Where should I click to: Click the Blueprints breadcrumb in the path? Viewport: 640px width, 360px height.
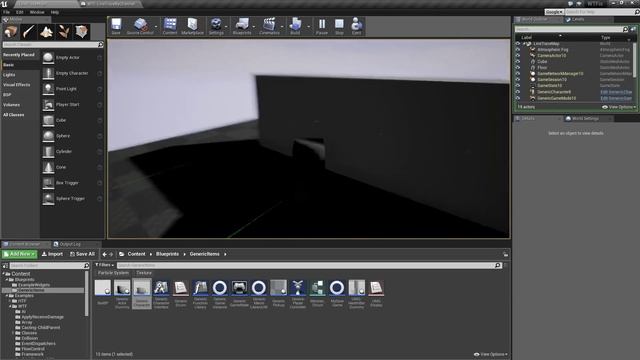tap(167, 254)
